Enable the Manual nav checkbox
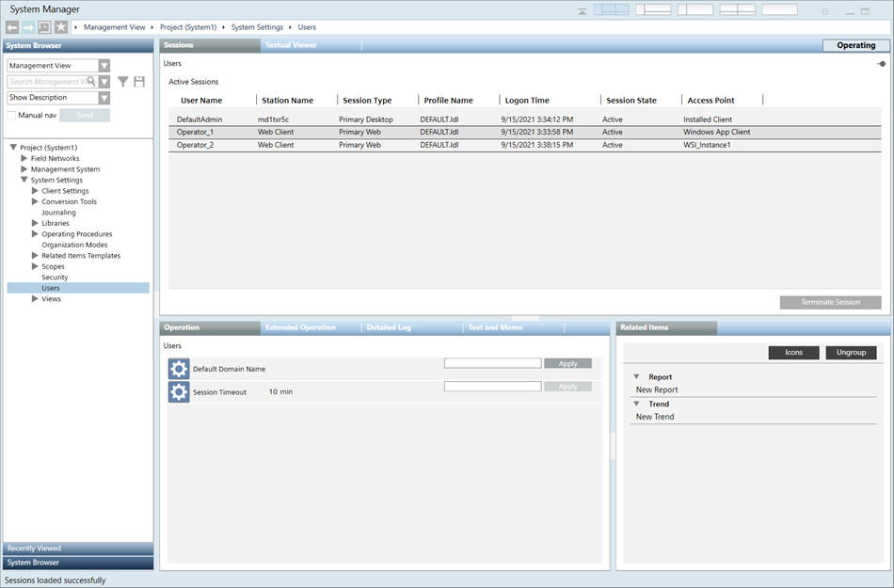 pos(11,115)
